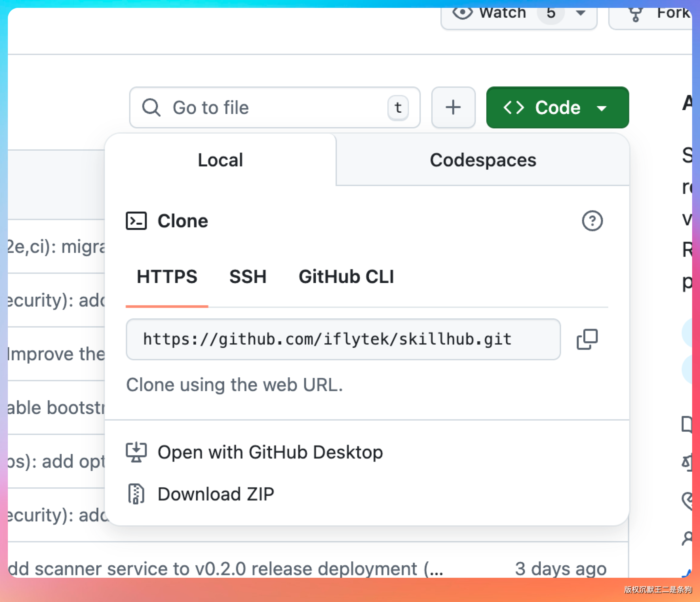This screenshot has height=602, width=700.
Task: Open the green Code dropdown
Action: 557,107
